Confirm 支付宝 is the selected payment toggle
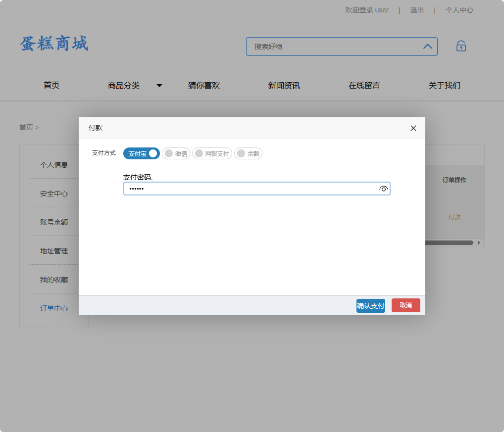 pos(141,153)
